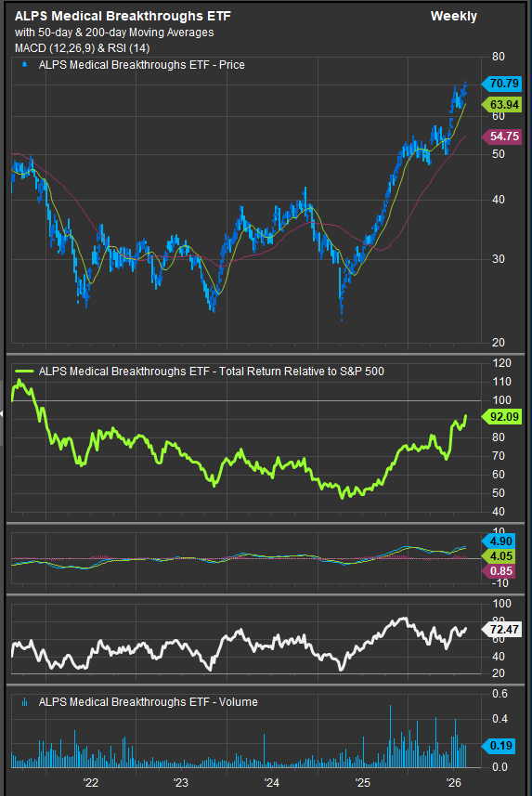This screenshot has height=796, width=532.
Task: Click the 92.09 relative return tag
Action: click(501, 417)
